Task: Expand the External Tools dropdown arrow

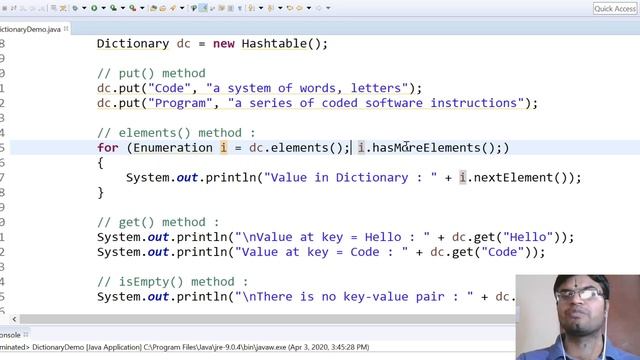Action: [x=142, y=8]
